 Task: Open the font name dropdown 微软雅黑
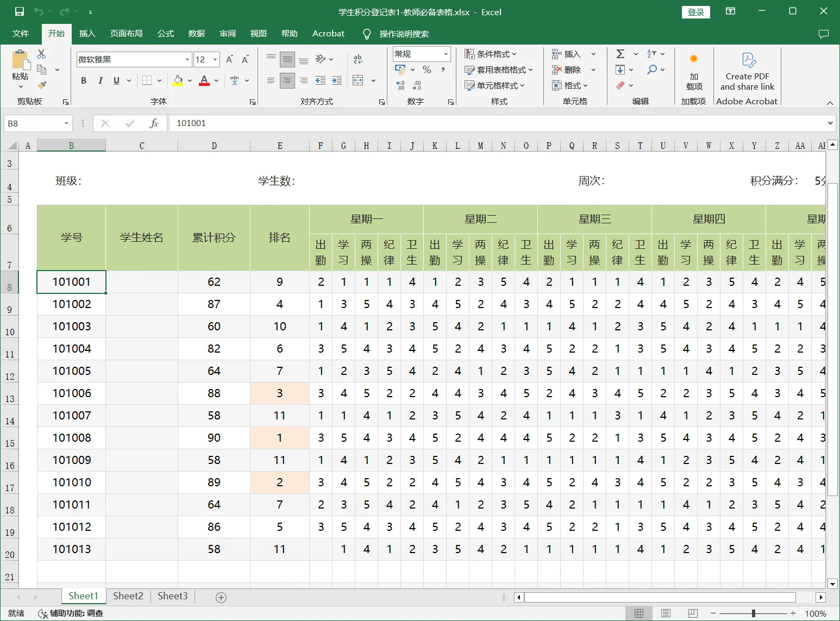(187, 59)
